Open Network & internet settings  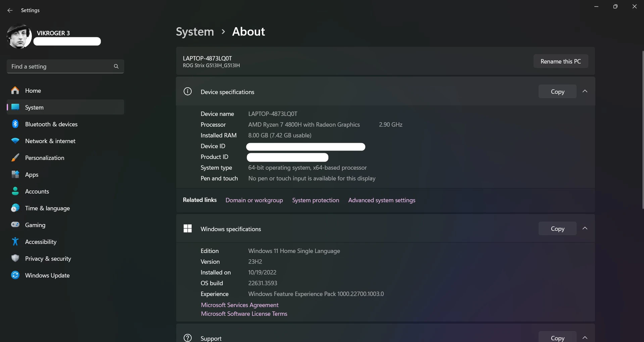65,141
